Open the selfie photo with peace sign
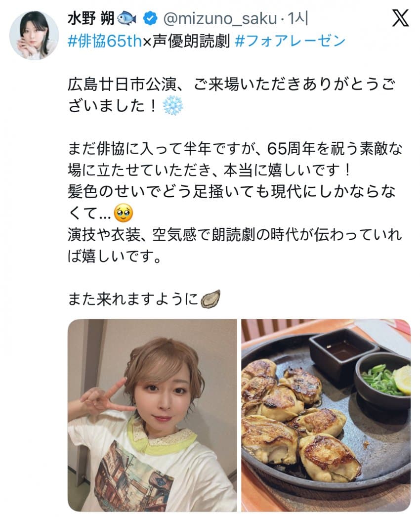This screenshot has width=420, height=517. tap(152, 415)
